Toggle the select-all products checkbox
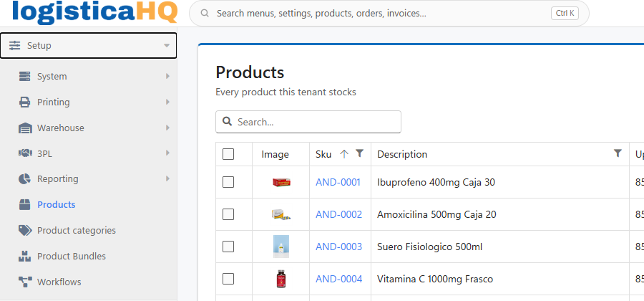This screenshot has height=301, width=644. pos(228,154)
